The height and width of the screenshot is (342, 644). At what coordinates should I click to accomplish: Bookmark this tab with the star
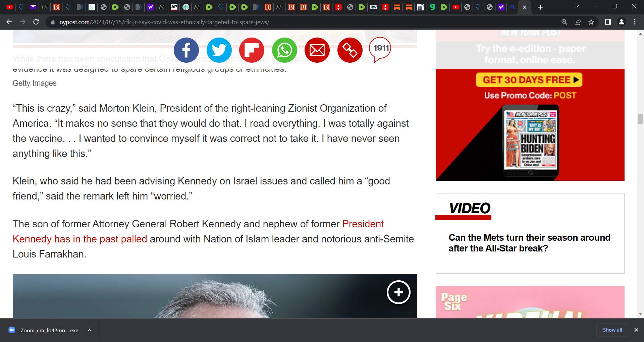(591, 22)
